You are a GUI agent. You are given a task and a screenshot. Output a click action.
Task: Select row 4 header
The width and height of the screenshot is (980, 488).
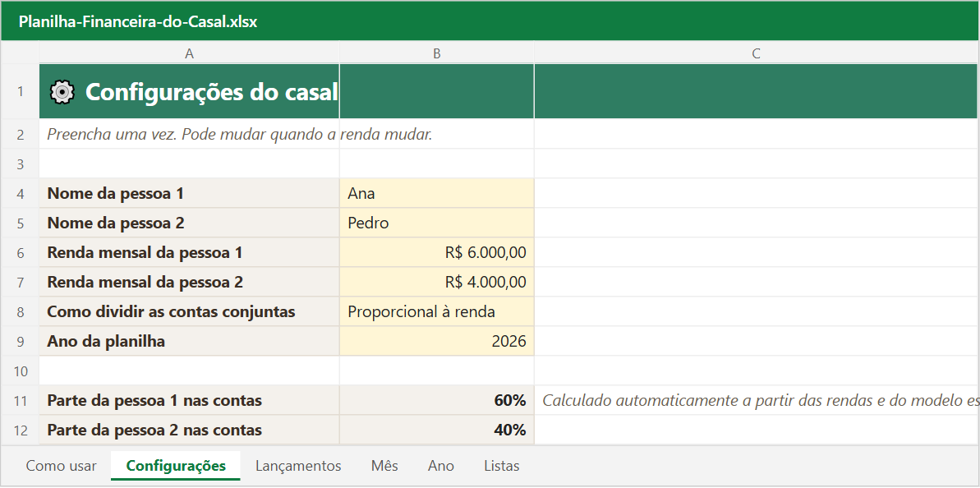[x=20, y=194]
